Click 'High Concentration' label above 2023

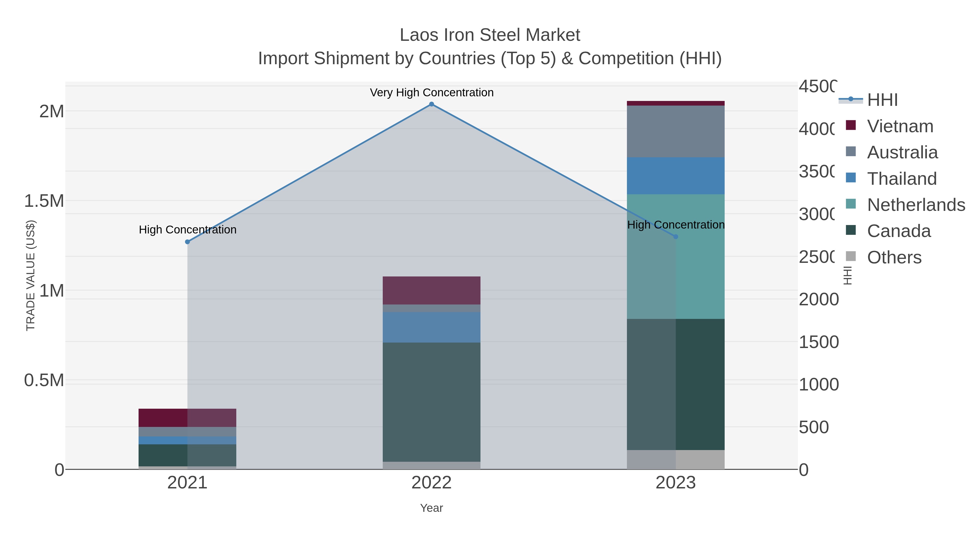[x=676, y=225]
